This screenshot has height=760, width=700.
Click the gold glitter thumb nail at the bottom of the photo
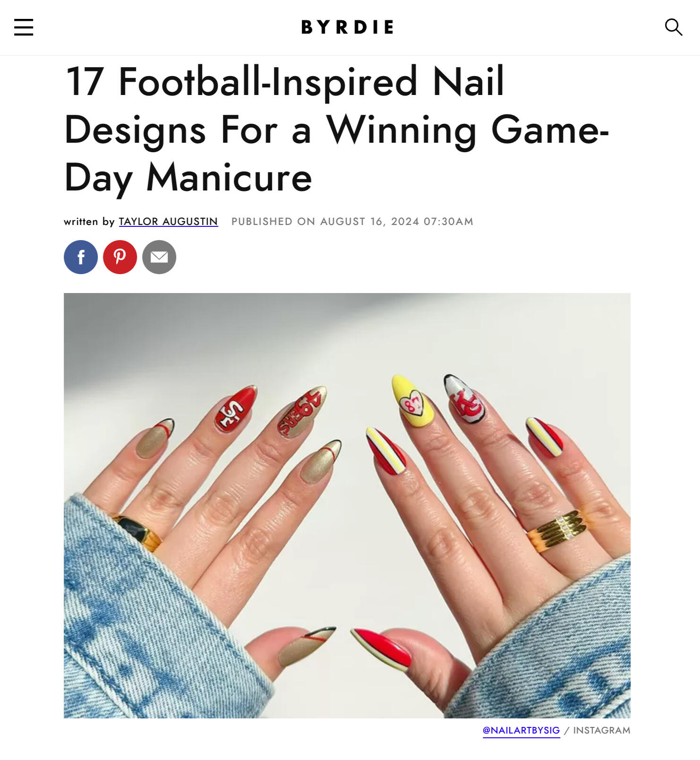tap(307, 646)
